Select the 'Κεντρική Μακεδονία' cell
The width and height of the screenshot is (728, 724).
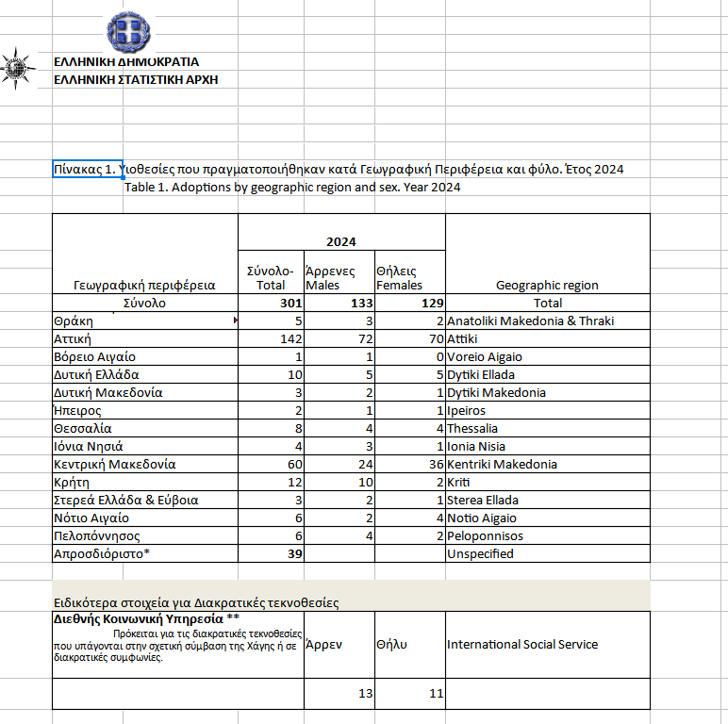[145, 464]
